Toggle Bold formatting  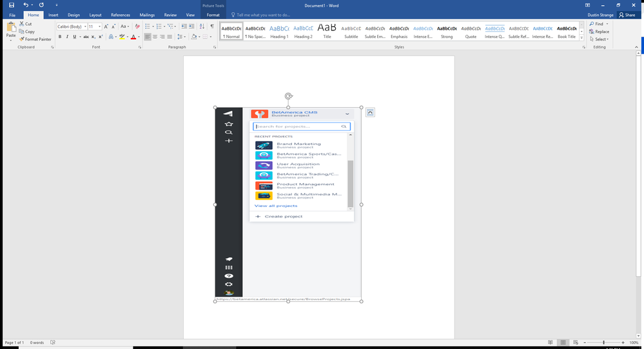click(60, 37)
